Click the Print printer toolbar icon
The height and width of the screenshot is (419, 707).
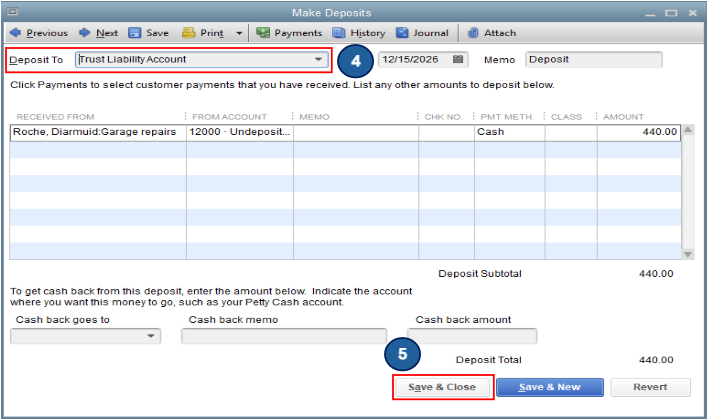click(188, 33)
